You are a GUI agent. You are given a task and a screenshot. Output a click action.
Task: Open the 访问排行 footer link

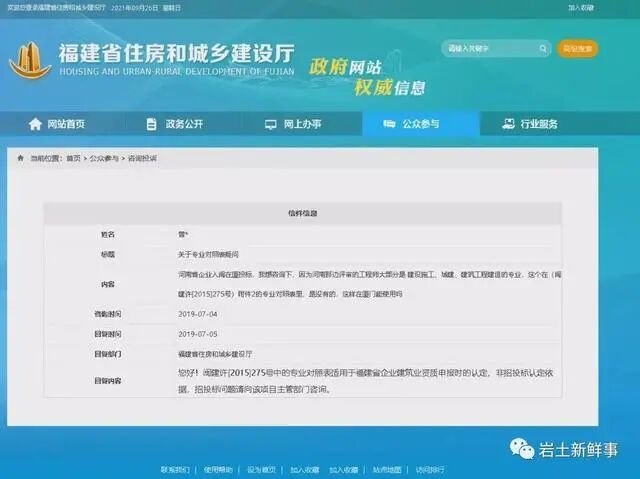tap(430, 470)
